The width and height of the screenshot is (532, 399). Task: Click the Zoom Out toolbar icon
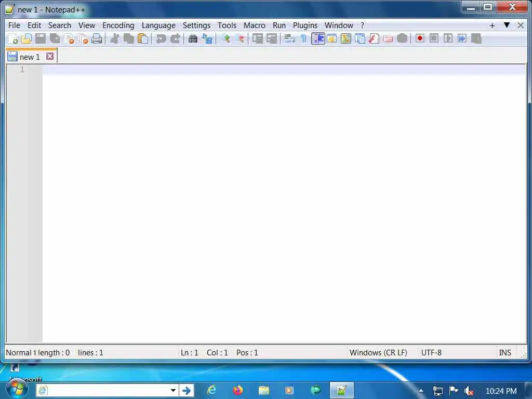(240, 38)
